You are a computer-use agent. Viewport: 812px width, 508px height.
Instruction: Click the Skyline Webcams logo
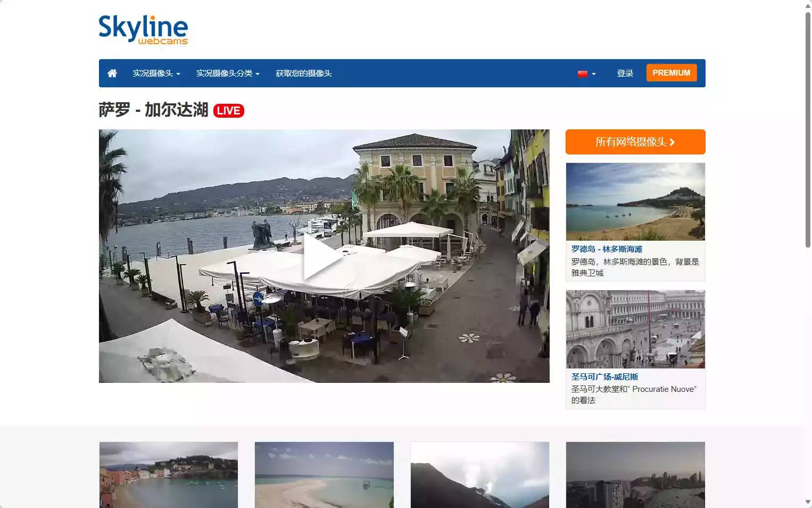[143, 29]
